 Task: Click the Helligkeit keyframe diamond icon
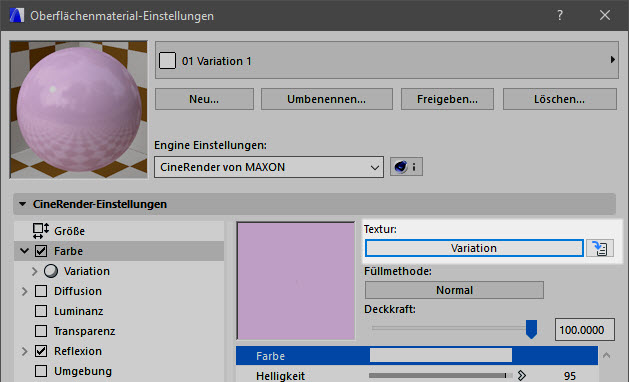[521, 376]
